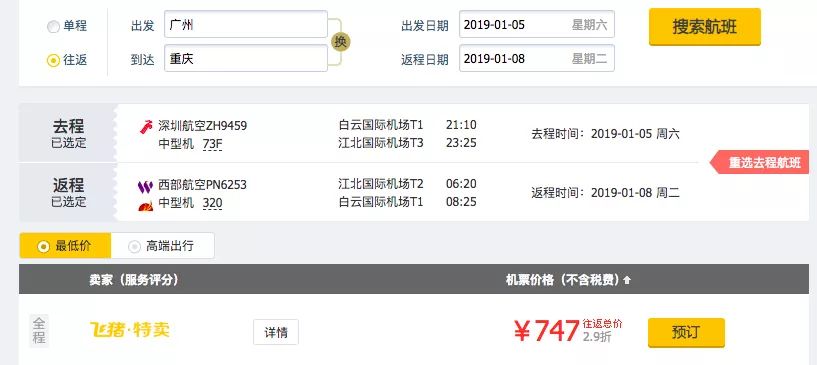Click the Shenzhen Airlines red logo

pyautogui.click(x=146, y=127)
